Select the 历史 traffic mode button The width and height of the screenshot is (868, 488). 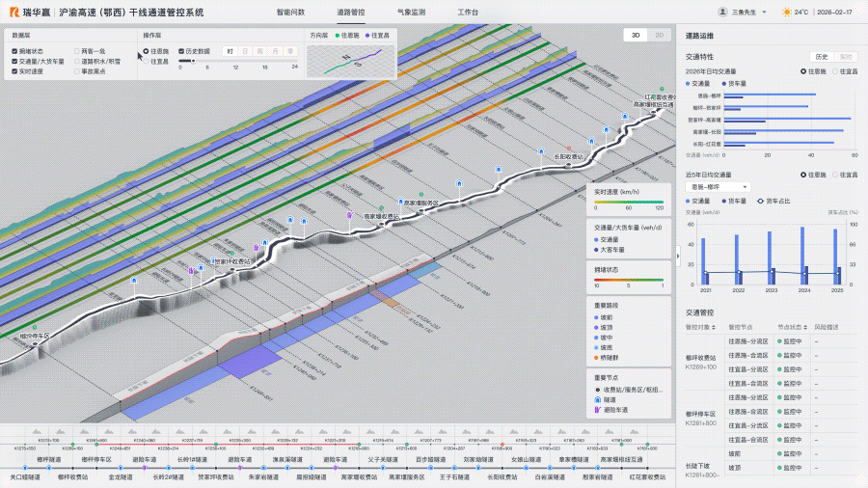[822, 57]
